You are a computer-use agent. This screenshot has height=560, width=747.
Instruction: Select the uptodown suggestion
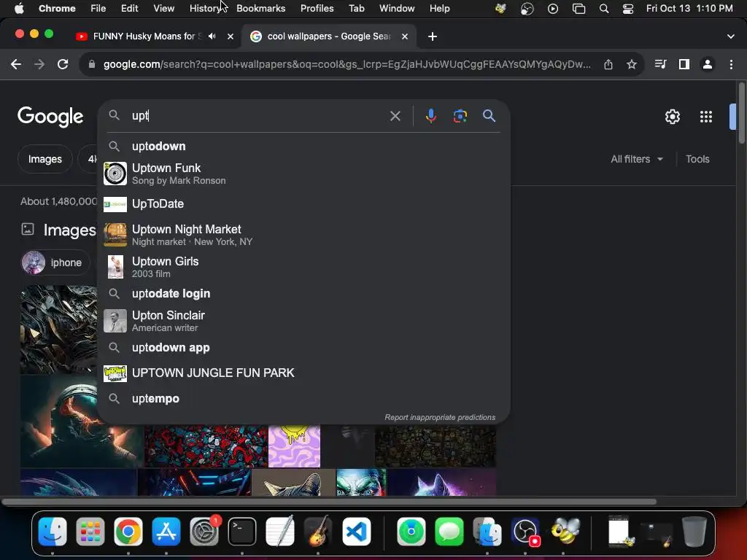[303, 146]
